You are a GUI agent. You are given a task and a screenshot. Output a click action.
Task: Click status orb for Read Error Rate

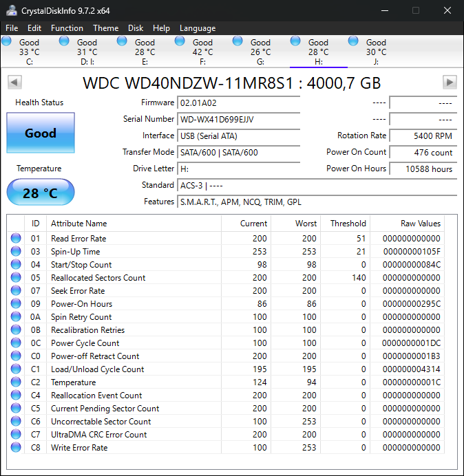(x=16, y=239)
